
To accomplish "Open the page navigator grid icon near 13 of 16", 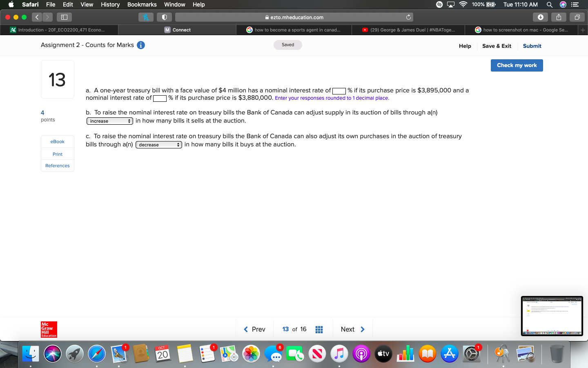I will [x=319, y=329].
